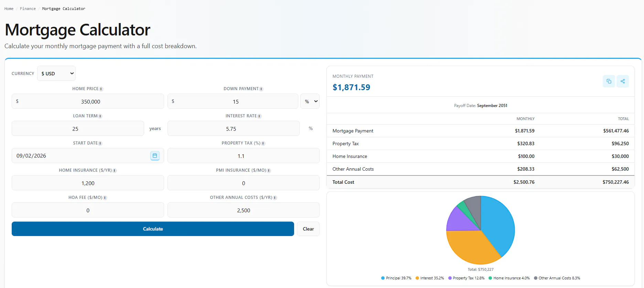Show info tooltip for Other Annual Costs
The image size is (644, 288).
point(275,198)
